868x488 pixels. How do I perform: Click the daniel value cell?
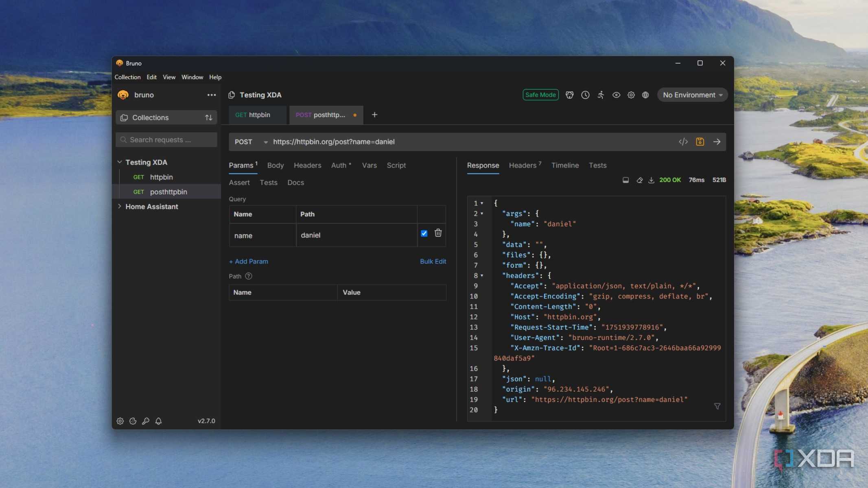click(356, 235)
